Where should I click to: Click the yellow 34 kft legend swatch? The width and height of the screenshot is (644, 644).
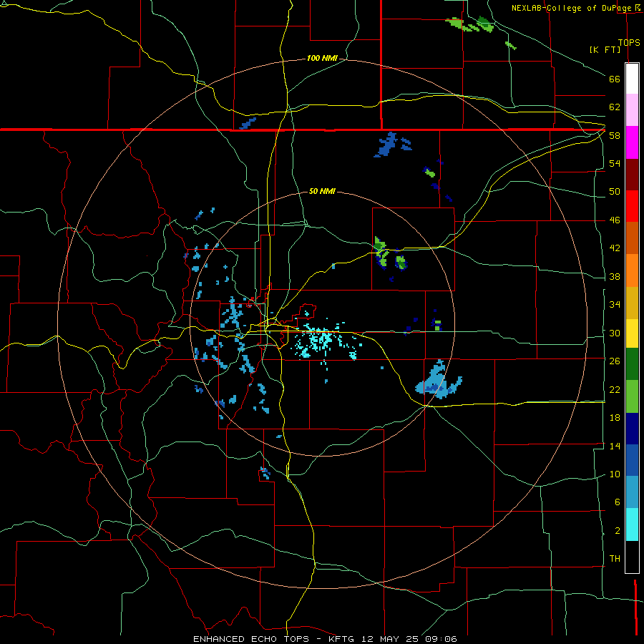(x=632, y=333)
